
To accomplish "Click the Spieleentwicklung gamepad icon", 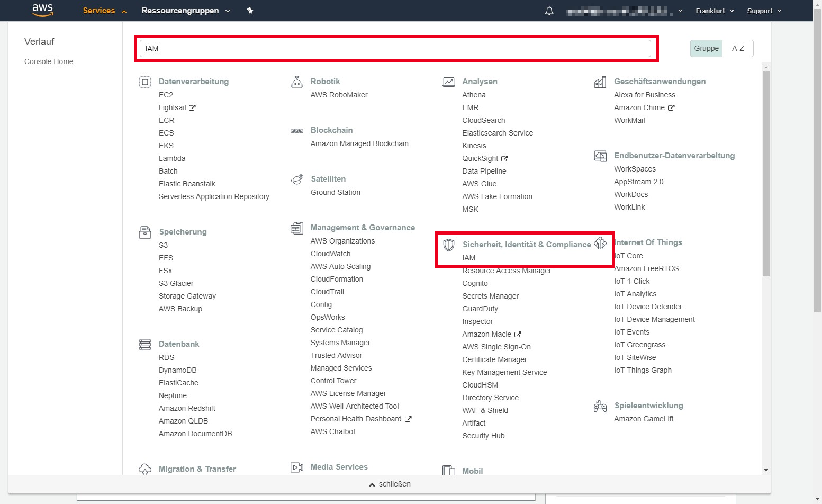I will pos(600,406).
